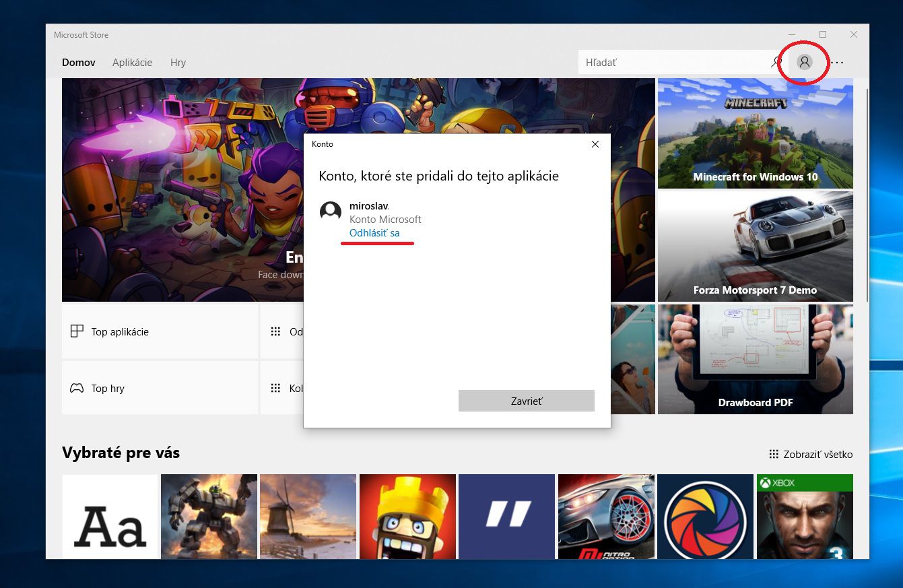The width and height of the screenshot is (903, 588).
Task: Click the Top aplikácie grid icon
Action: point(77,331)
